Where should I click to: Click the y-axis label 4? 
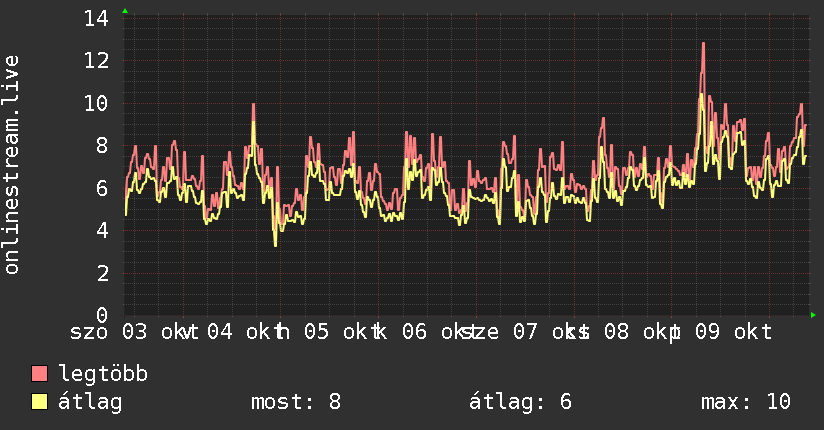[x=102, y=230]
